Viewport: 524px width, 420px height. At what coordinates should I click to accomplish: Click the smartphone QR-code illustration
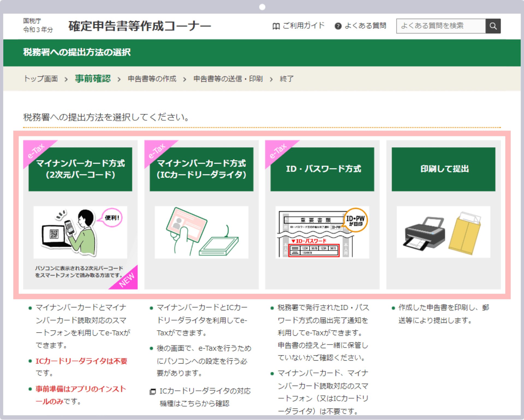[x=80, y=232]
